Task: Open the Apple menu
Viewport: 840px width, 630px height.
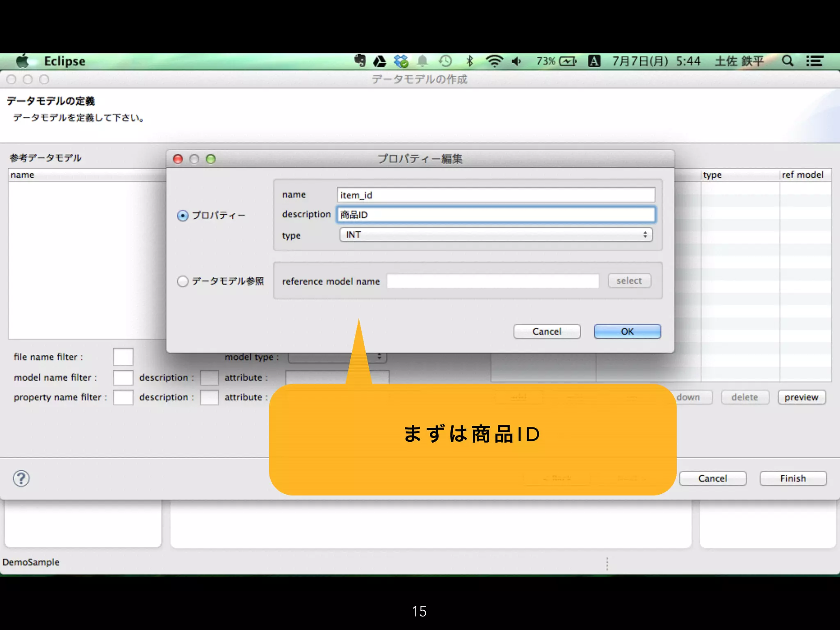Action: 23,62
